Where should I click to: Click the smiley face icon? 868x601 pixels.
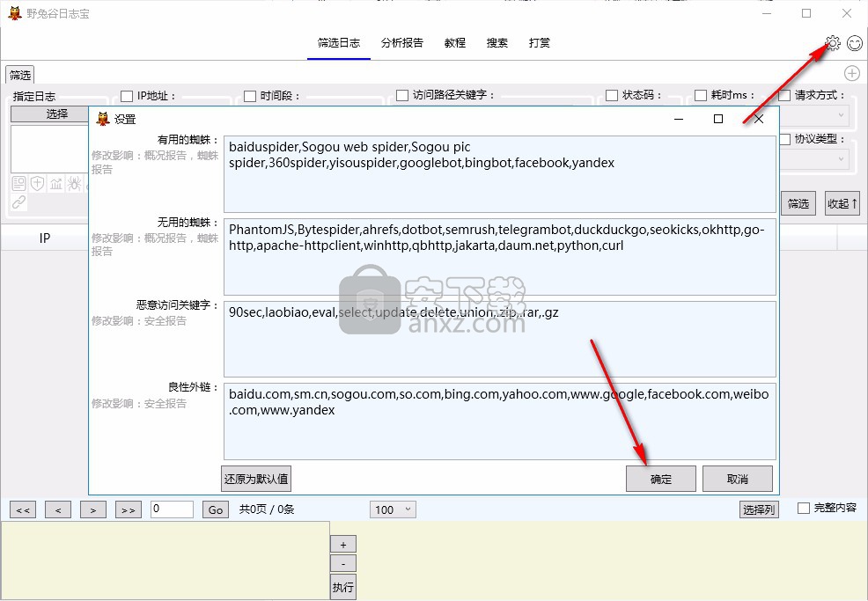855,43
